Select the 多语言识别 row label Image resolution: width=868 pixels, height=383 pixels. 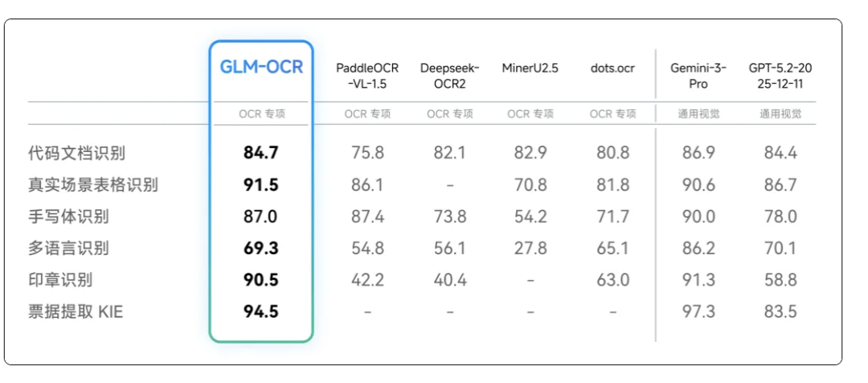[69, 249]
